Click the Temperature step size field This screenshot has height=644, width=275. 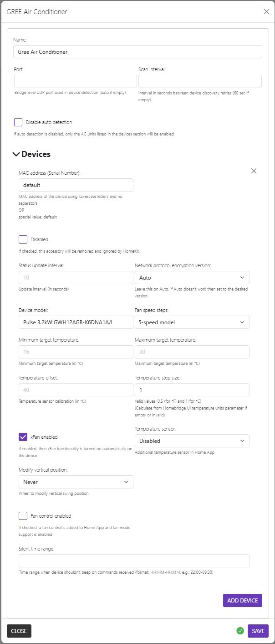(x=192, y=390)
